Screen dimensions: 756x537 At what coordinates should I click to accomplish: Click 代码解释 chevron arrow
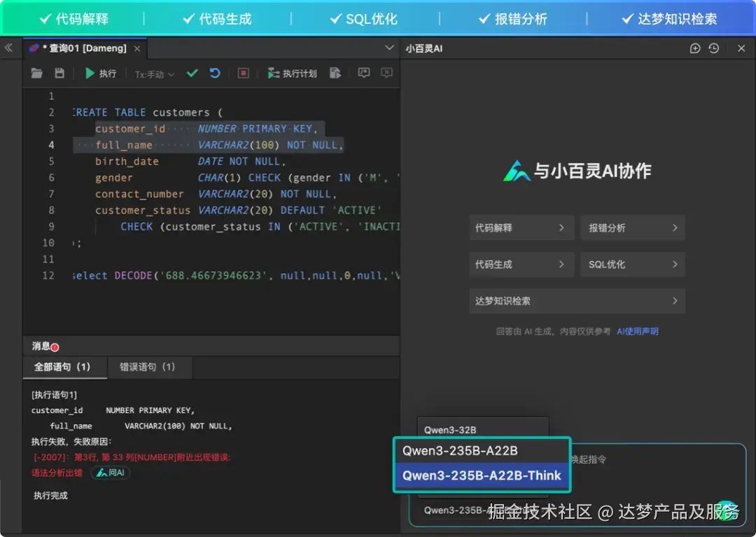561,228
